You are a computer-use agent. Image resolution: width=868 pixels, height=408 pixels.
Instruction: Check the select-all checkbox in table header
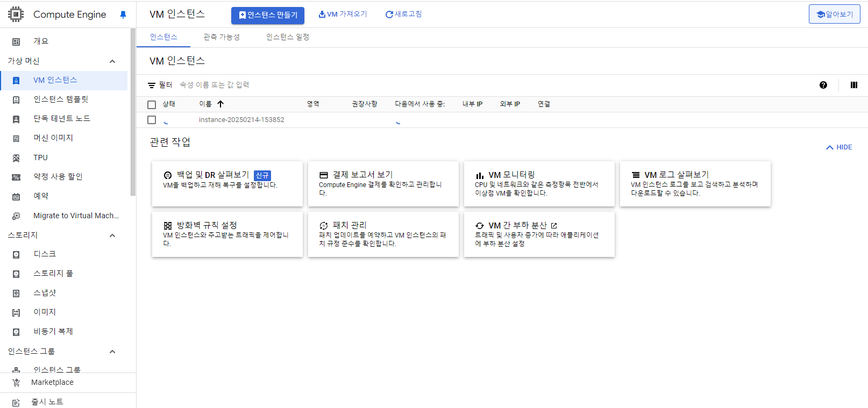152,105
